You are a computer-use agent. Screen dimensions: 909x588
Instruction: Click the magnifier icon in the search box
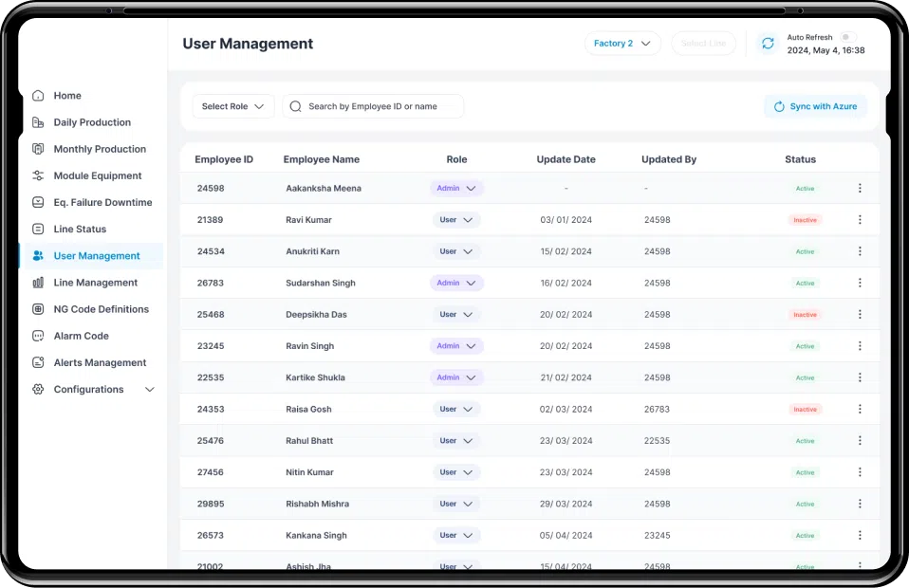(x=296, y=106)
